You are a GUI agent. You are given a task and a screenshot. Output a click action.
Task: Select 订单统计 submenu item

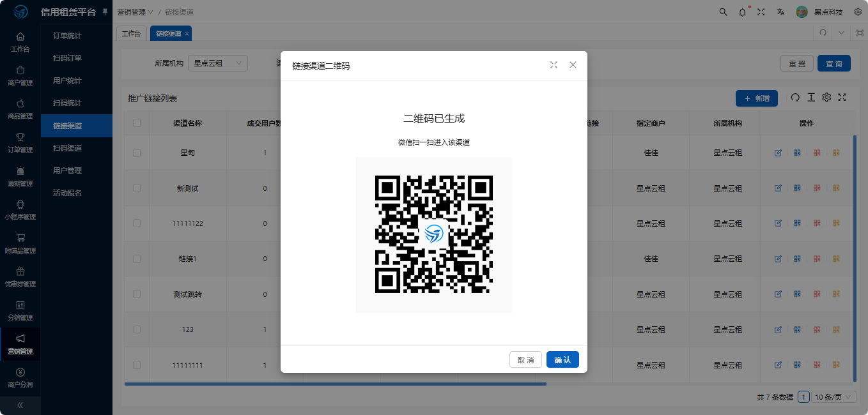click(x=77, y=36)
